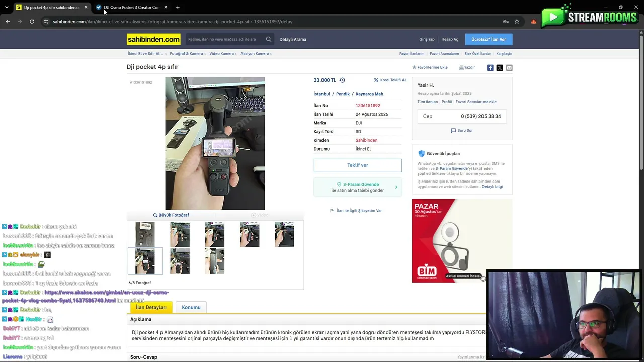
Task: Open price history clock icon
Action: pos(342,80)
